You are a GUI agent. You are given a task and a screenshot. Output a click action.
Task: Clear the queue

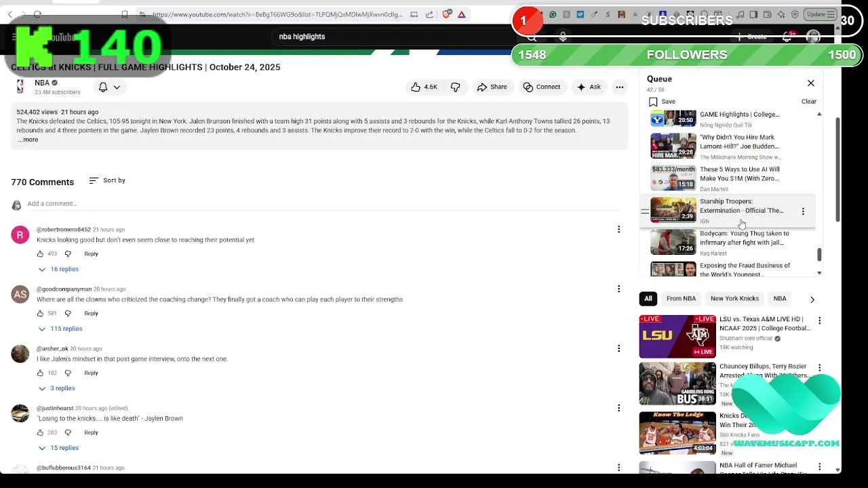809,102
